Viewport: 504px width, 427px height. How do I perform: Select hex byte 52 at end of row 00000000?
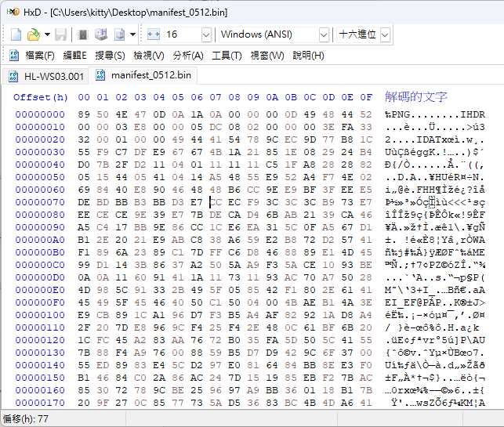[366, 114]
